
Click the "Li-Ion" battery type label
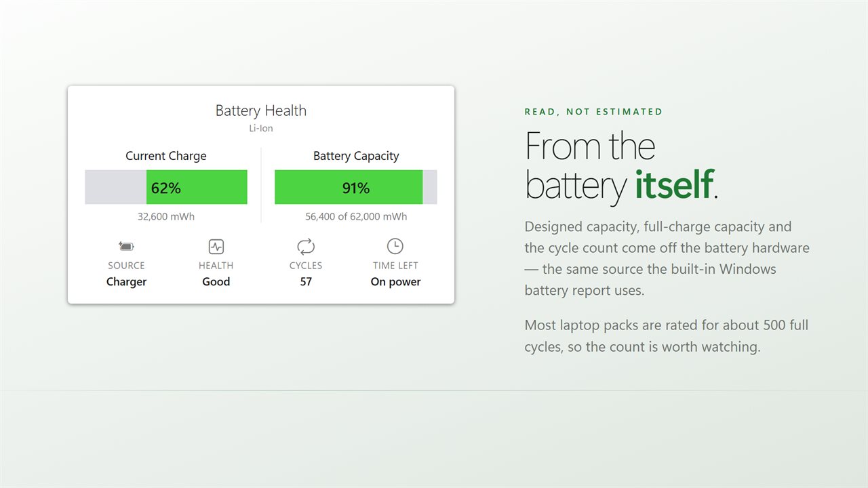pos(261,128)
